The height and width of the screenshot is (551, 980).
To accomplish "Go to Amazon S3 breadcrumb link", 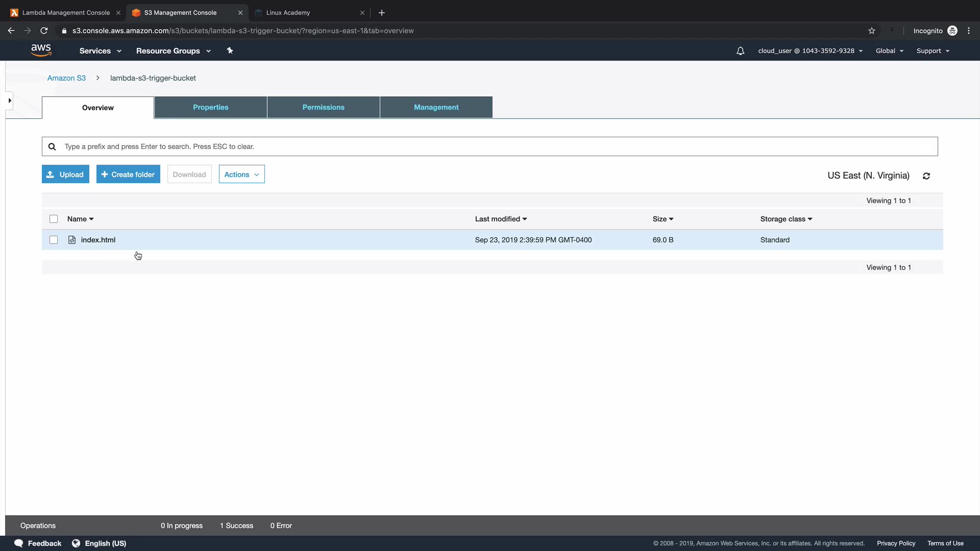I will tap(66, 78).
